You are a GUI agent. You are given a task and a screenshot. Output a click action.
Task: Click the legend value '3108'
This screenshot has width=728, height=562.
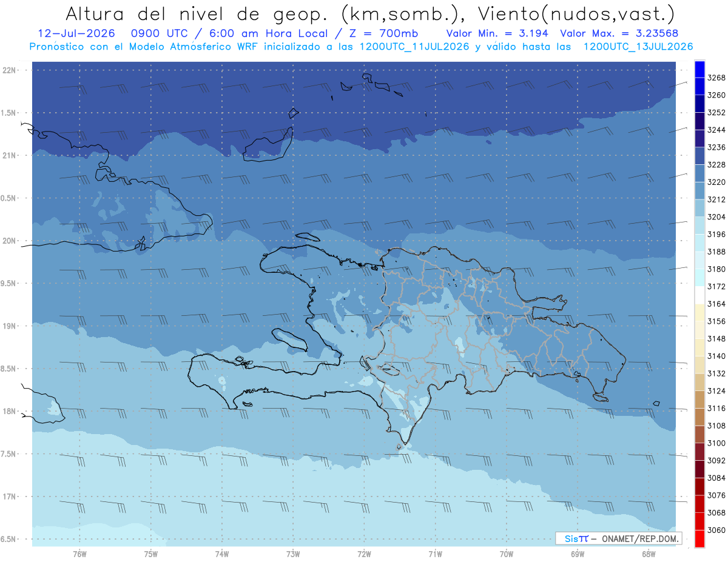(716, 426)
